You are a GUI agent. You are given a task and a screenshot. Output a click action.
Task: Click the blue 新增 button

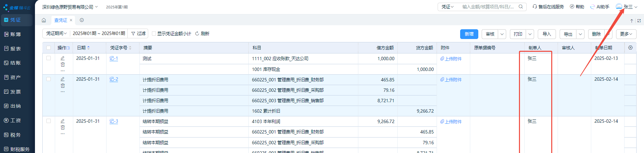tap(469, 34)
